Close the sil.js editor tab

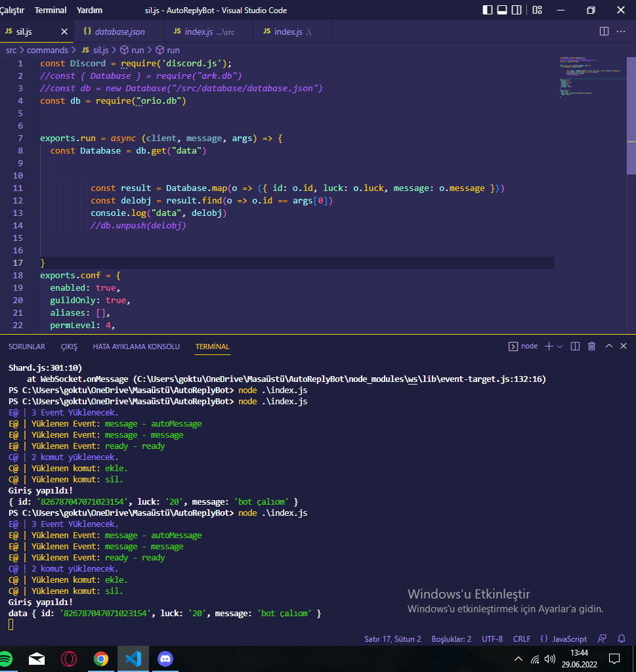(64, 31)
